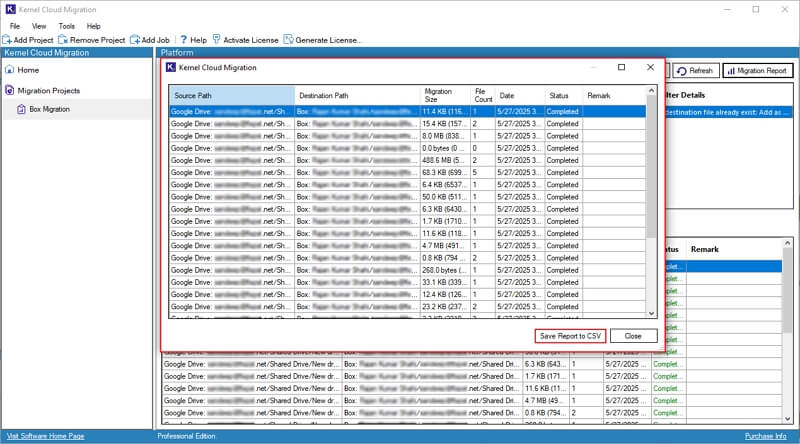The height and width of the screenshot is (444, 800).
Task: Go to Home in the sidebar
Action: [x=28, y=70]
